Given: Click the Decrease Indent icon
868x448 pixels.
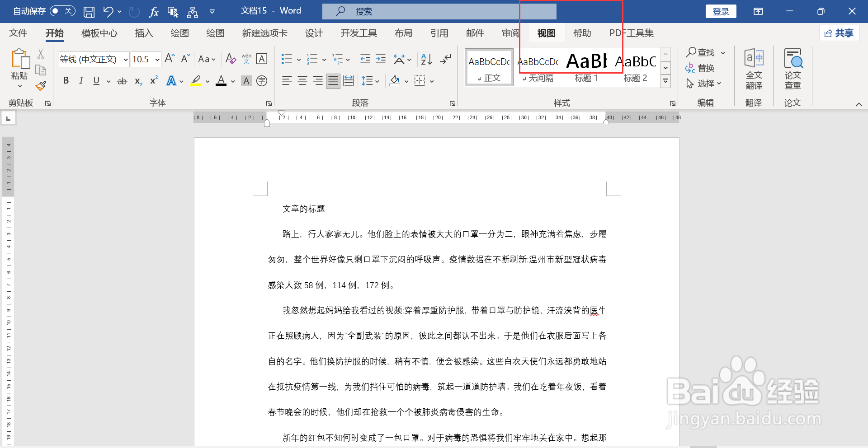Looking at the screenshot, I should (x=365, y=59).
